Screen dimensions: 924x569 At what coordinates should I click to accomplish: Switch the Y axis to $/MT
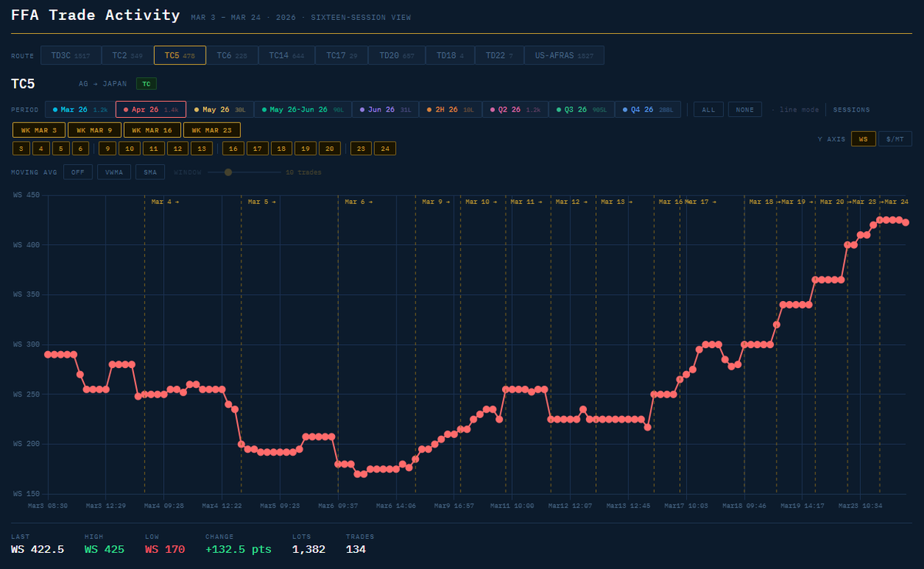tap(894, 139)
